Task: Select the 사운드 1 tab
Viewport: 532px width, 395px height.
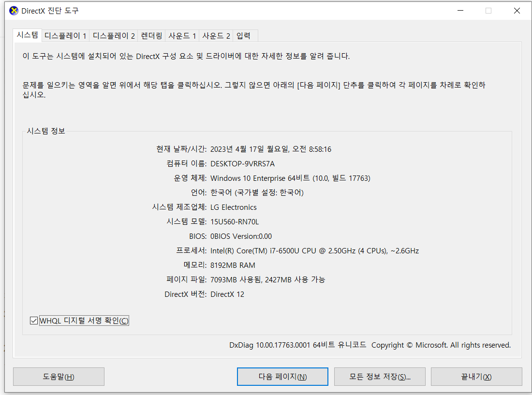Action: tap(182, 35)
